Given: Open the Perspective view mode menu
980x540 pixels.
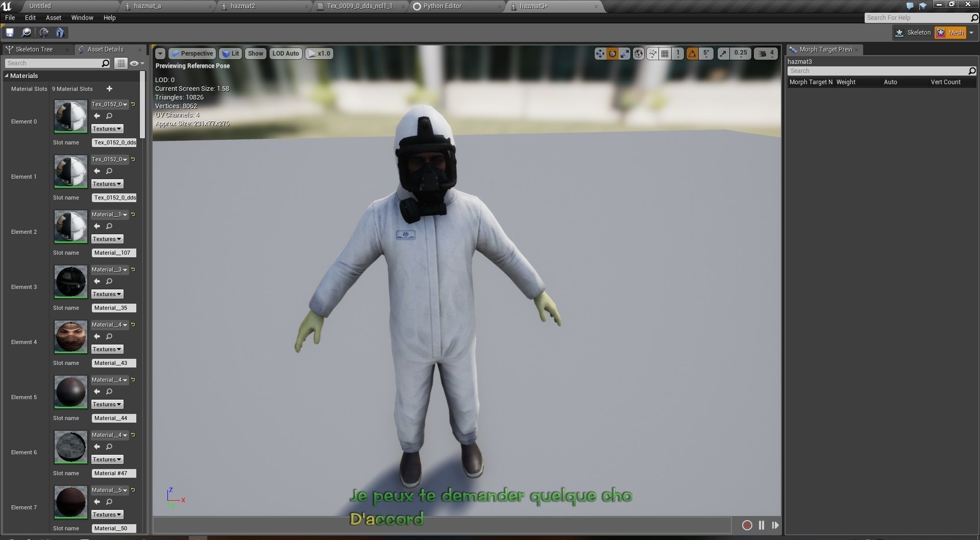Looking at the screenshot, I should click(192, 54).
